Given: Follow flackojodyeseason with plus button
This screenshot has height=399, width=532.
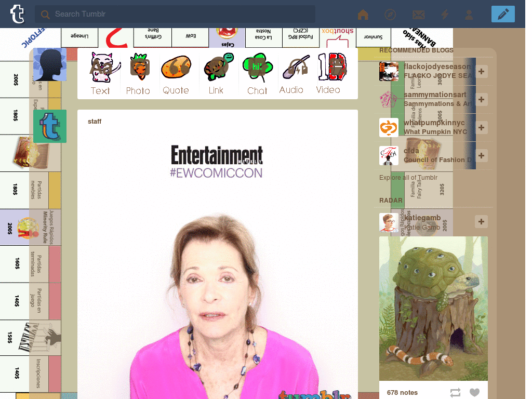Looking at the screenshot, I should 481,71.
